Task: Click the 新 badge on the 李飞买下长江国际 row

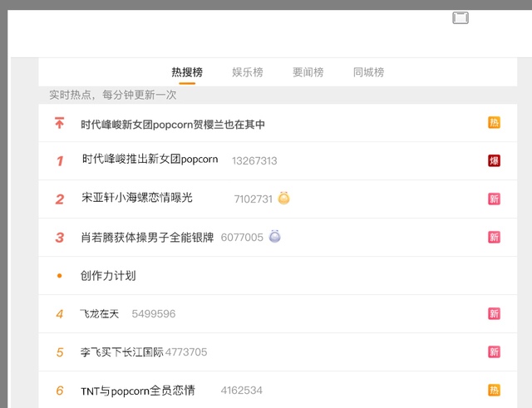Action: point(494,352)
